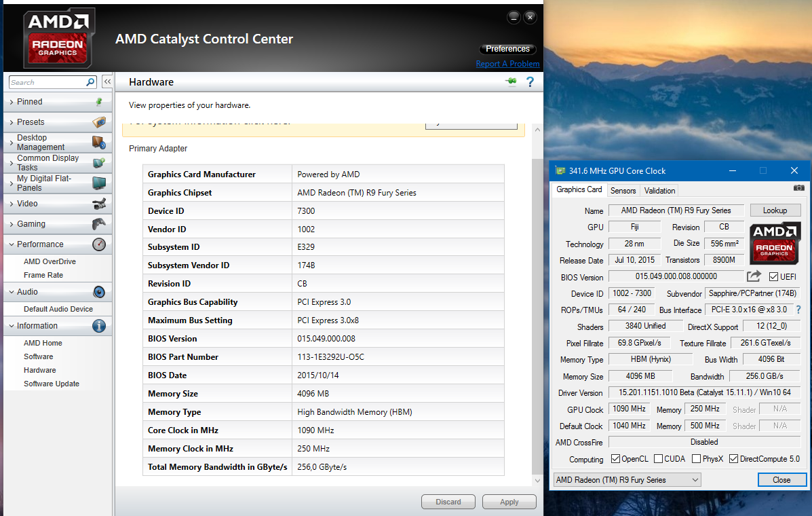812x516 pixels.
Task: Click the Report A Problem link
Action: (x=507, y=64)
